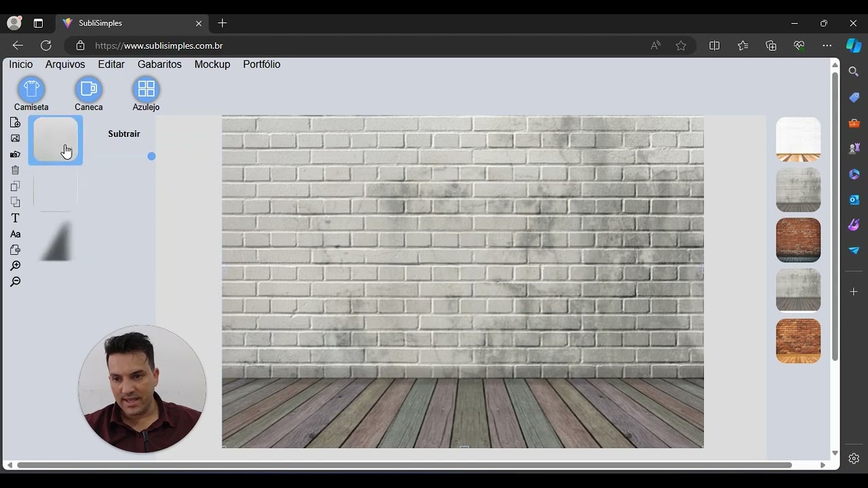The image size is (868, 488).
Task: Click the bring-forward layer icon
Action: pyautogui.click(x=15, y=186)
